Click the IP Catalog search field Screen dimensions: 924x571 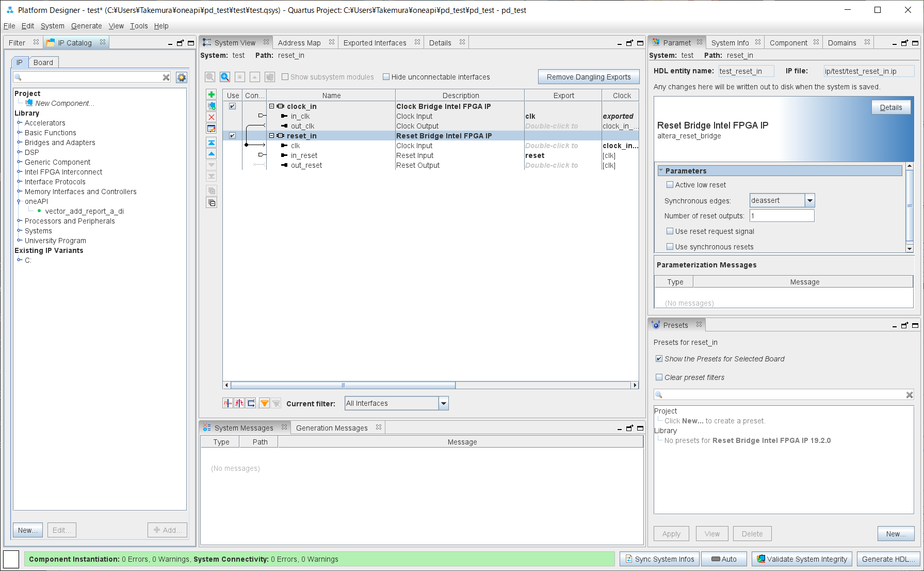93,77
